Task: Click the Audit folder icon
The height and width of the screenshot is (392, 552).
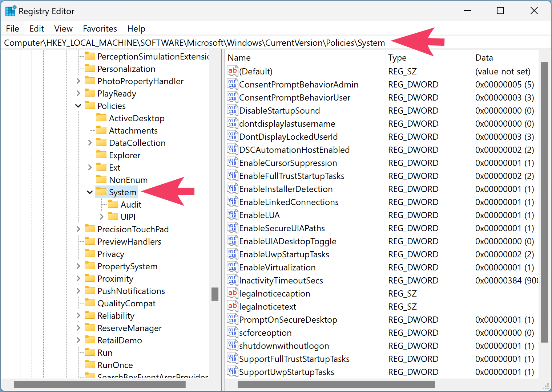Action: pyautogui.click(x=113, y=204)
